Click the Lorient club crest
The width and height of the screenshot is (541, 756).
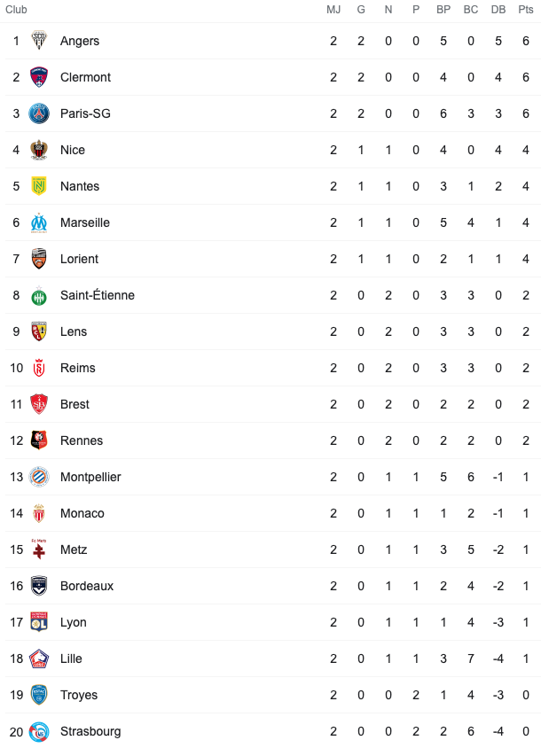click(x=39, y=259)
